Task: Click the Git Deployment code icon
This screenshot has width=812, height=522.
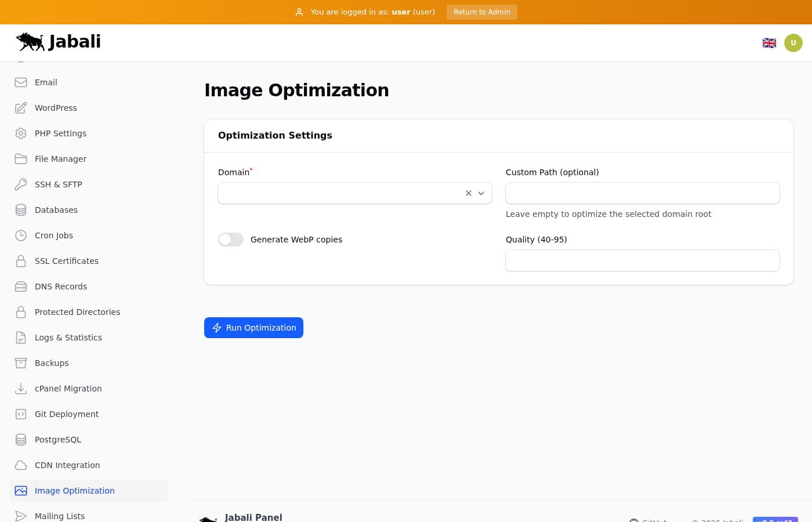Action: 21,414
